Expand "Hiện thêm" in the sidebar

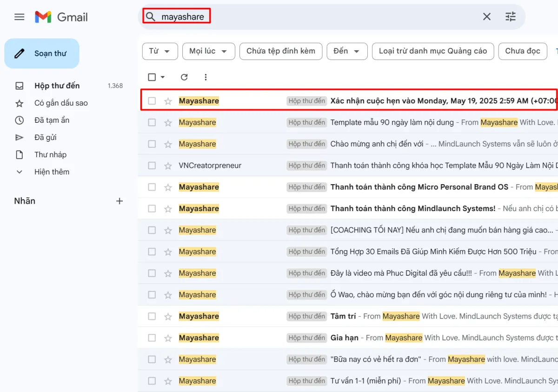51,172
